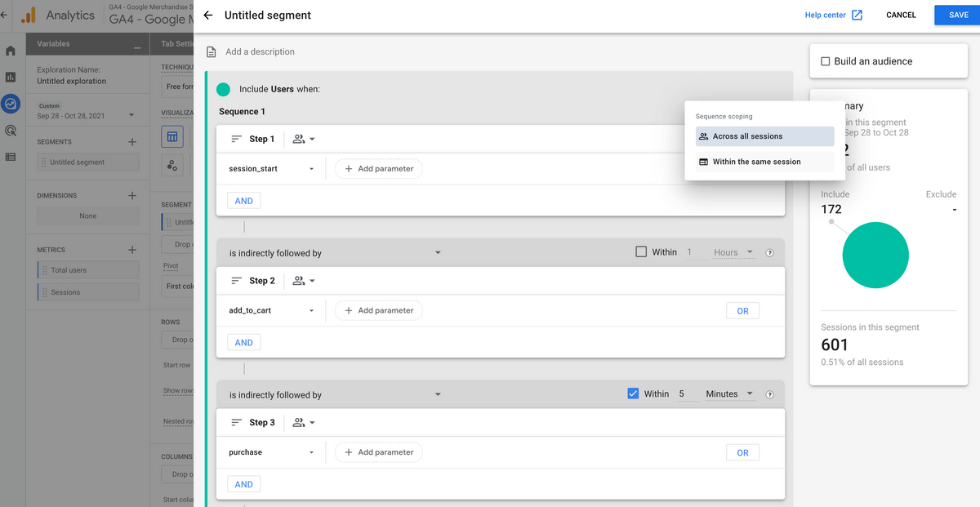The height and width of the screenshot is (507, 980).
Task: Uncheck the Within 5 Minutes constraint
Action: tap(634, 393)
